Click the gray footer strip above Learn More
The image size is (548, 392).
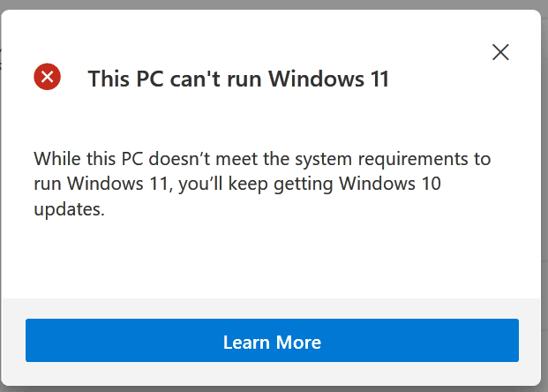click(x=272, y=307)
